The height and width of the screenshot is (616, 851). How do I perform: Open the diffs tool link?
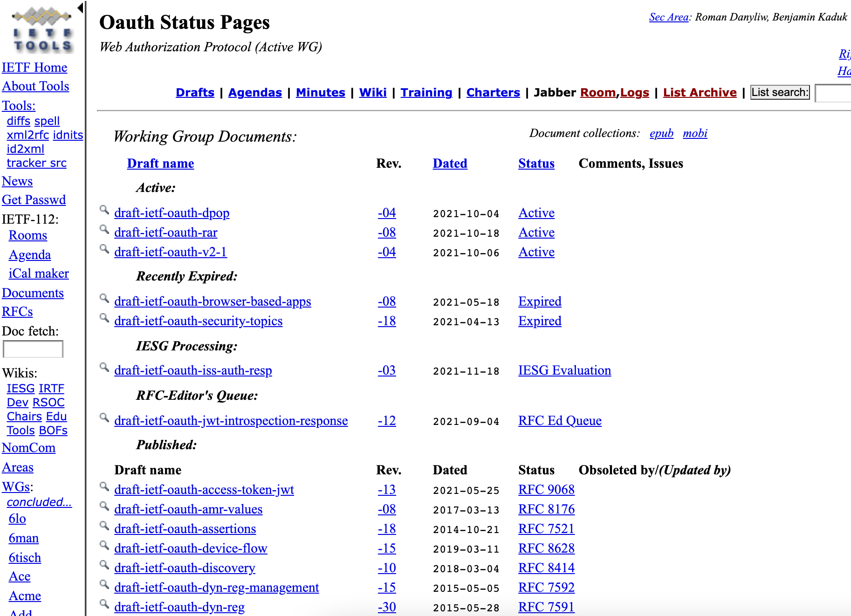(x=19, y=121)
